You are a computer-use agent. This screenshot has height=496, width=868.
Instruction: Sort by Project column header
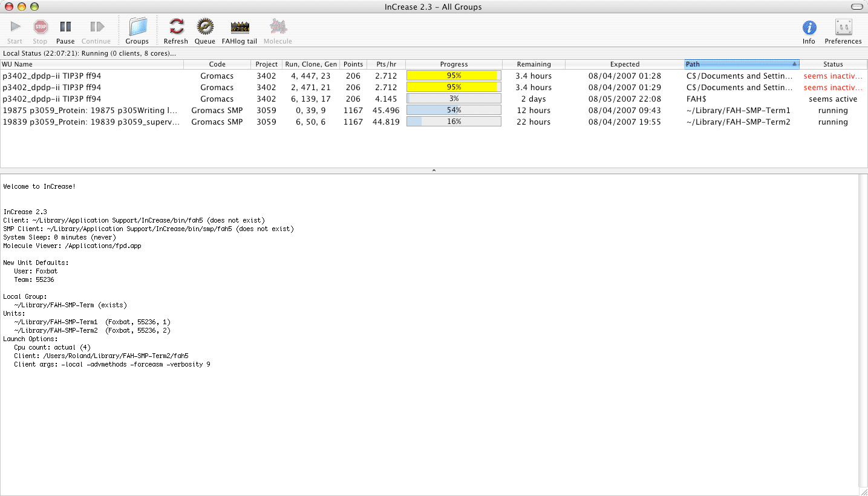pos(267,64)
